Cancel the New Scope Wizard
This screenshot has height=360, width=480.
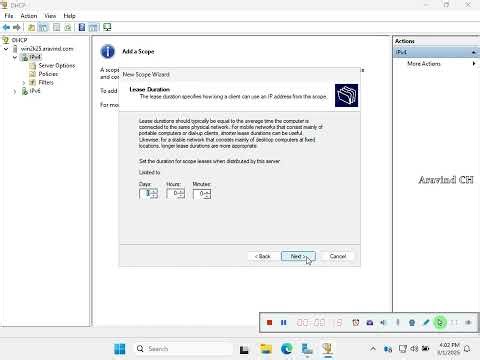(x=338, y=256)
